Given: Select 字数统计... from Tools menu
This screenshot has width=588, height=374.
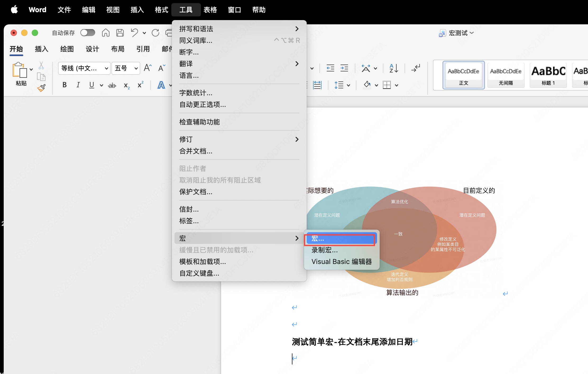Looking at the screenshot, I should point(196,93).
